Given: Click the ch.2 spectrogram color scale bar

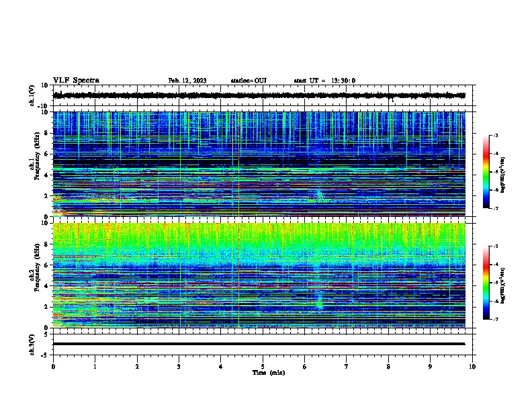Looking at the screenshot, I should (x=486, y=283).
